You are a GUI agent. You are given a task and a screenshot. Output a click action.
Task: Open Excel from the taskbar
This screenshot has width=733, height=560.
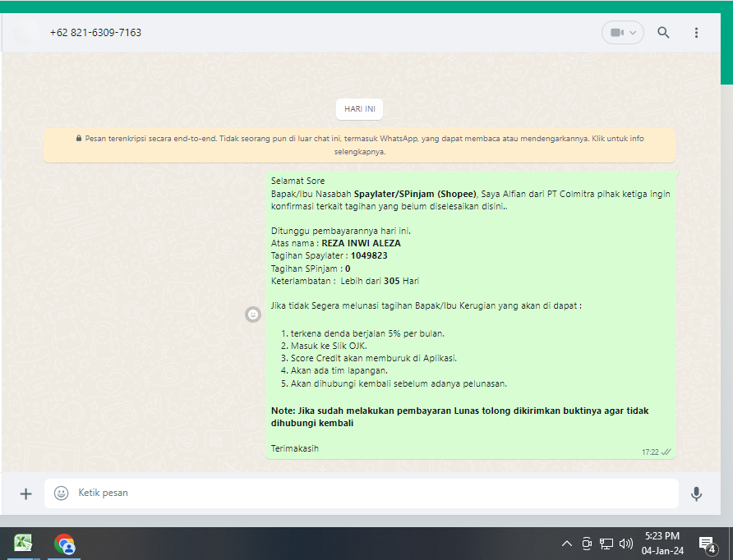pyautogui.click(x=23, y=544)
